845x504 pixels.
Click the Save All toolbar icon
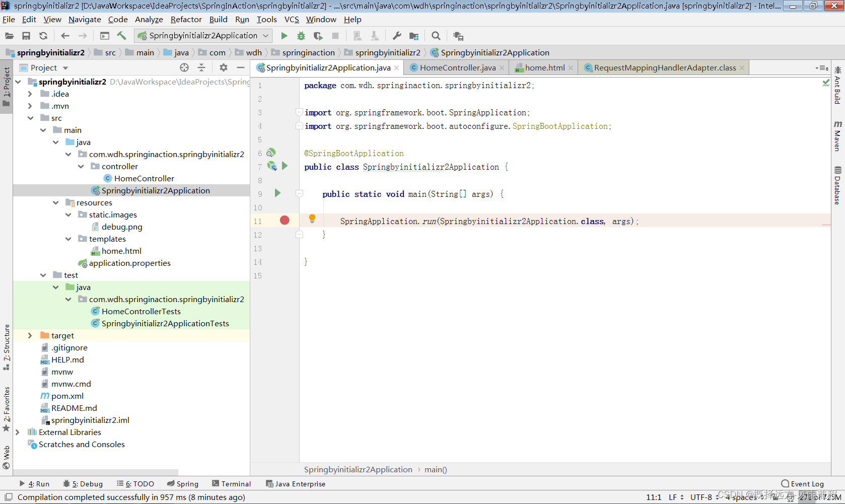(x=26, y=36)
